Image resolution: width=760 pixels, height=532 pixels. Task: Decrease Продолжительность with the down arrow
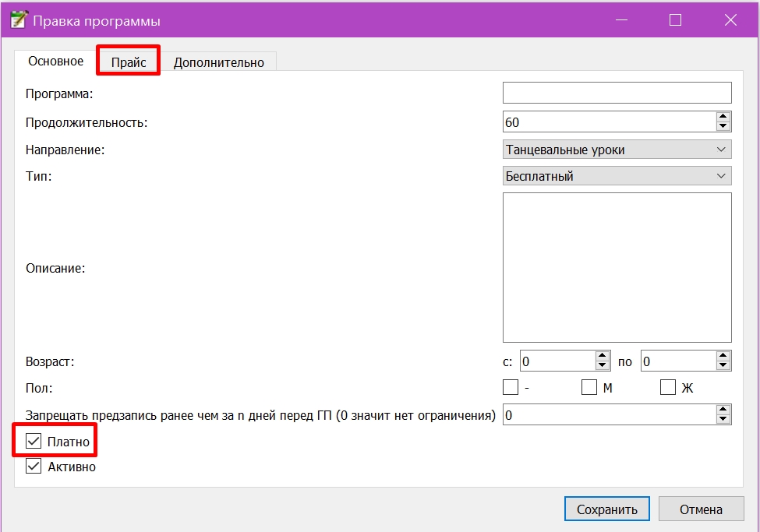723,126
